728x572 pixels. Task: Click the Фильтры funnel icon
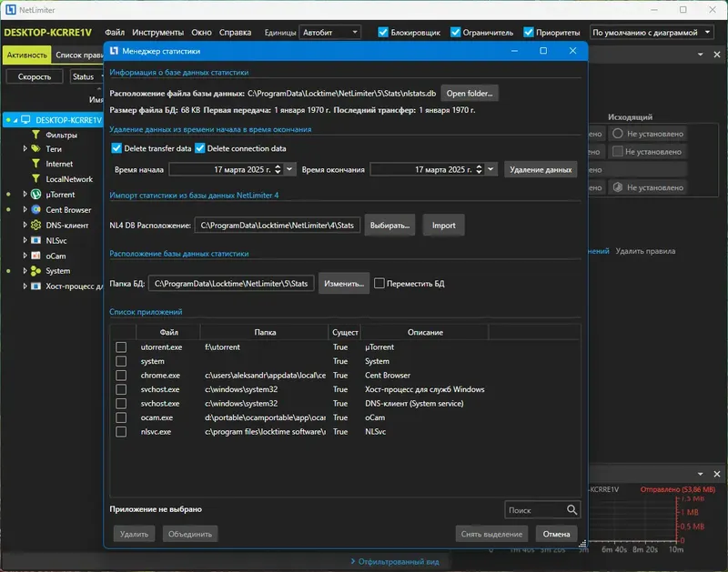point(36,135)
